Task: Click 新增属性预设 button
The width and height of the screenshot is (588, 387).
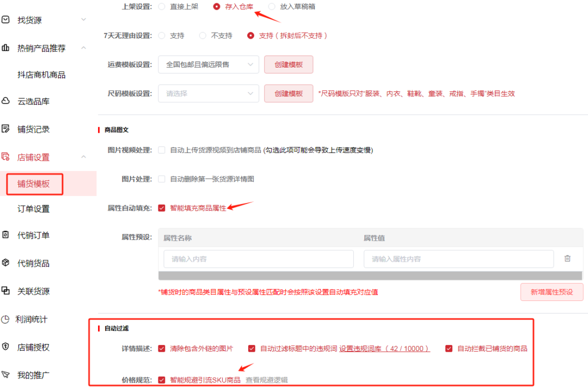Action: coord(552,292)
